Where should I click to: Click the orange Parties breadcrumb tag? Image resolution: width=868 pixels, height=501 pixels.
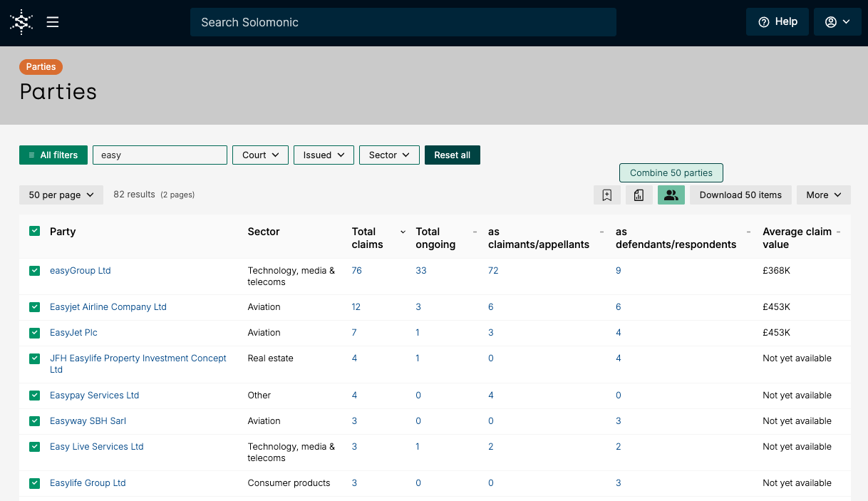click(x=41, y=67)
